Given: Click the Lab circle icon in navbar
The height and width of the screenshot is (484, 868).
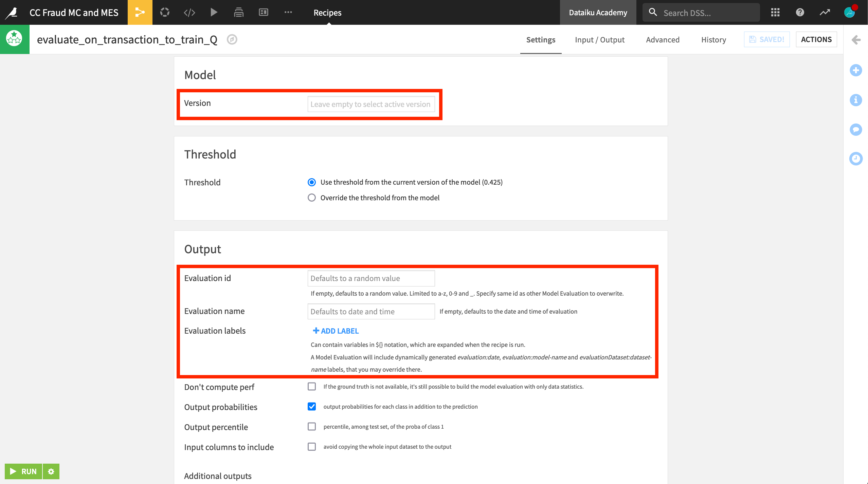Looking at the screenshot, I should point(165,13).
